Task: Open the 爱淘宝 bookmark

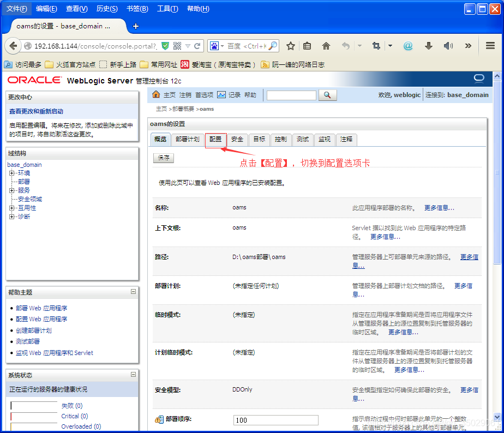Action: [218, 64]
